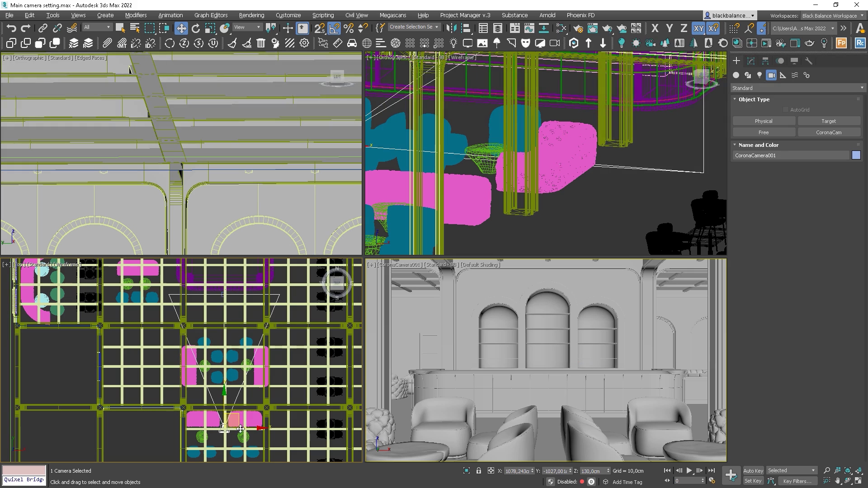Click the Undo arrow icon

(11, 28)
